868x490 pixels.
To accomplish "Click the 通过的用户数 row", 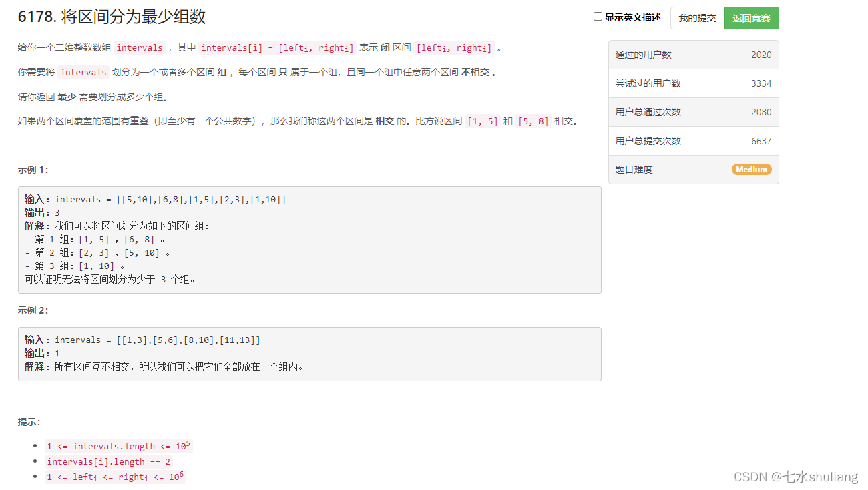I will tap(693, 55).
